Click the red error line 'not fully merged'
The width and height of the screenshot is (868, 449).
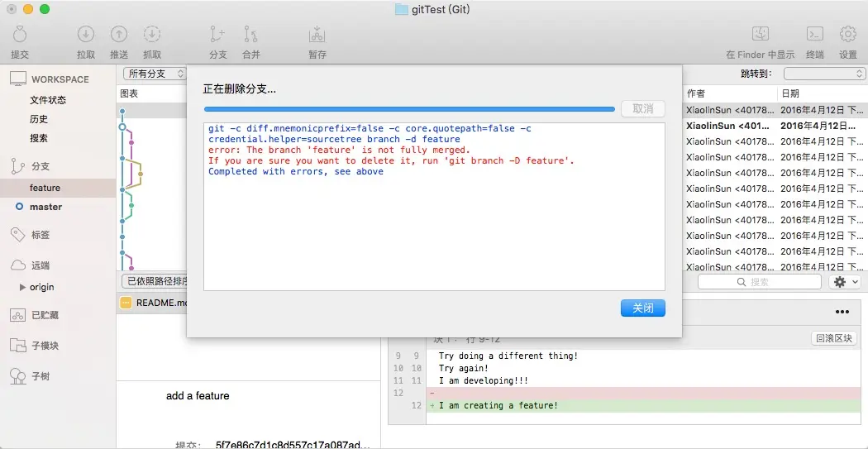coord(339,150)
